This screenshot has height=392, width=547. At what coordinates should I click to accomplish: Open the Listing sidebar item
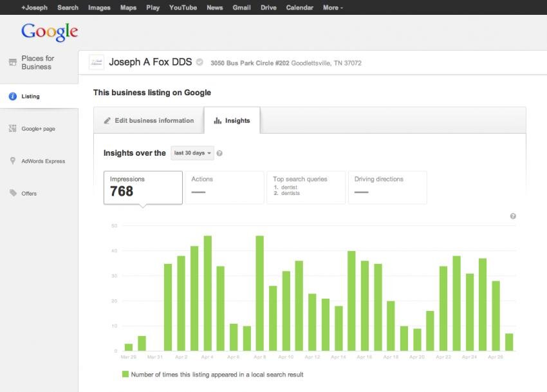click(x=39, y=97)
